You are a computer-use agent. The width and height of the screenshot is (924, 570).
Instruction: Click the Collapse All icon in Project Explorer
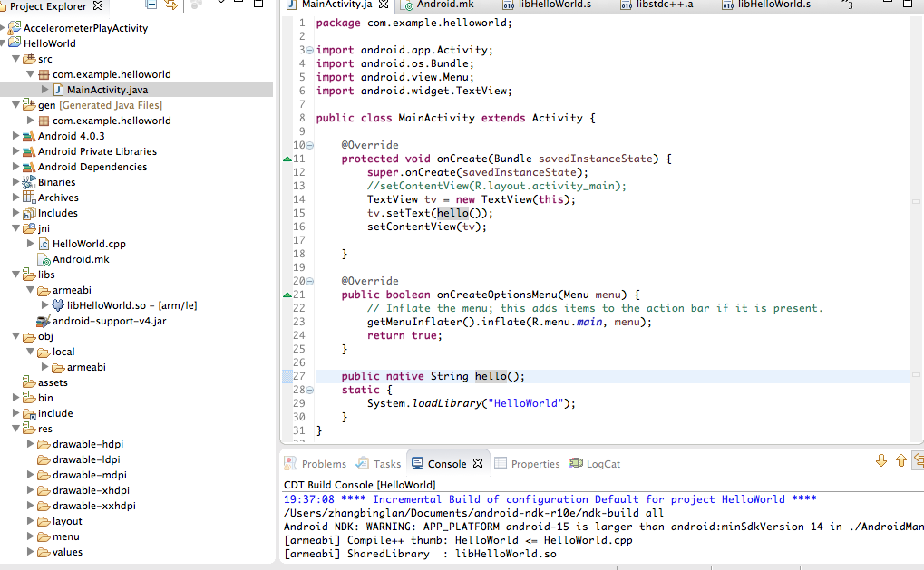click(151, 5)
